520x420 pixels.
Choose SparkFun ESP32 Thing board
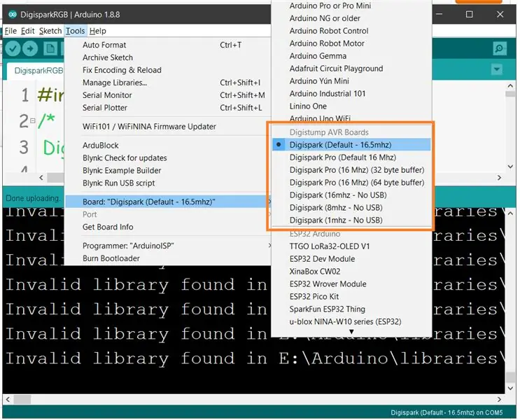point(351,309)
